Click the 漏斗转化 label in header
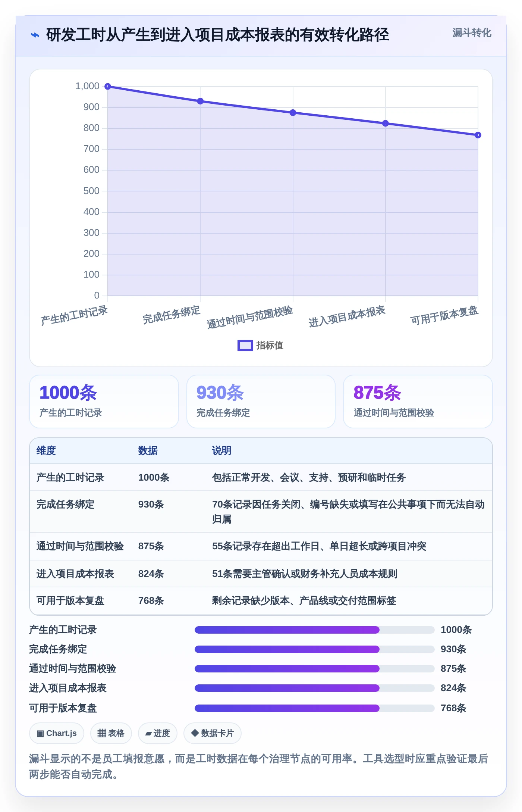The image size is (522, 812). pyautogui.click(x=472, y=33)
